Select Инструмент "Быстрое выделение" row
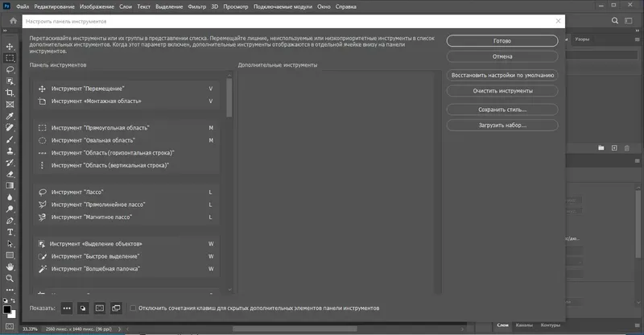The image size is (644, 335). (126, 257)
